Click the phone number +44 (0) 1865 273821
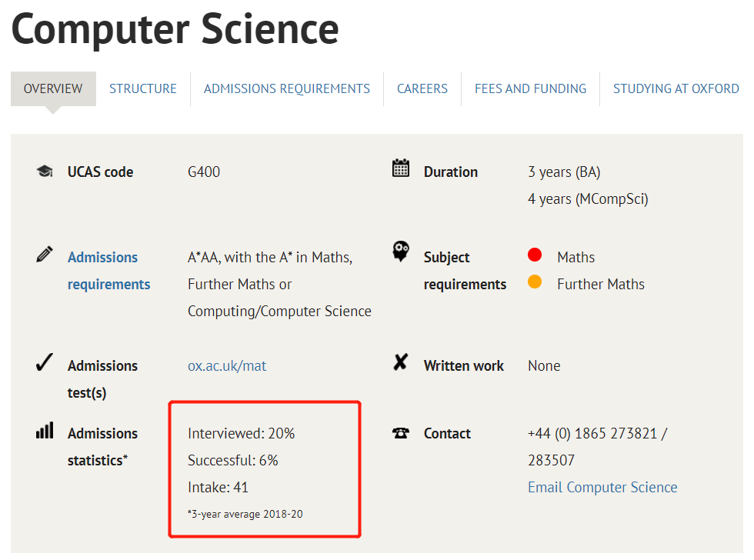This screenshot has width=754, height=560. tap(592, 434)
